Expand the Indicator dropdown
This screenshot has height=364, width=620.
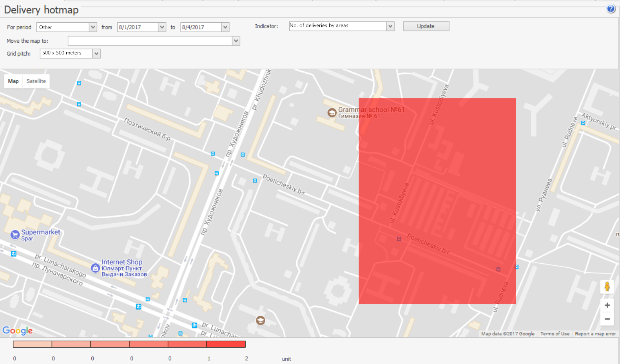[390, 26]
